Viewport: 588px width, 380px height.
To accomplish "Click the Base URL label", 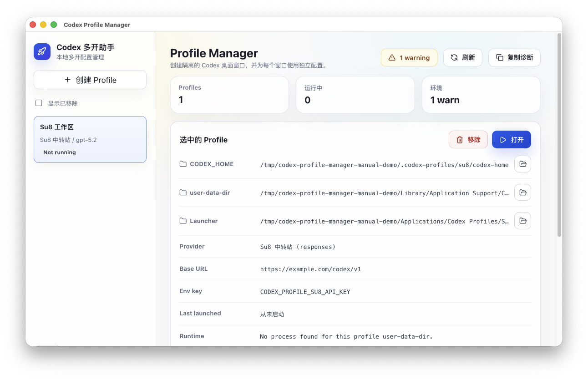I will pos(193,269).
